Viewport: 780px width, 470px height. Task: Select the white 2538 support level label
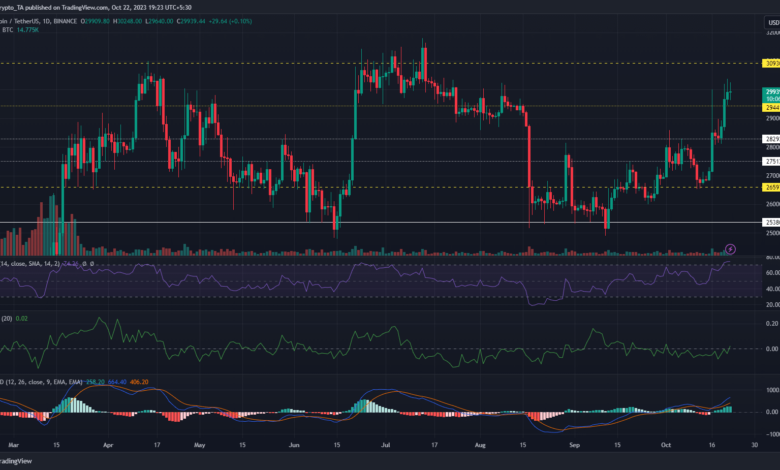[771, 222]
